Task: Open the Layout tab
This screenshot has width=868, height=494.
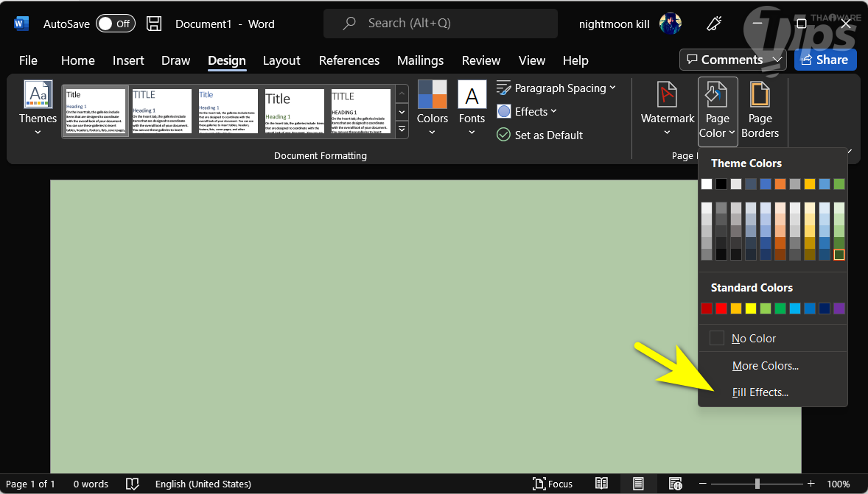Action: 281,60
